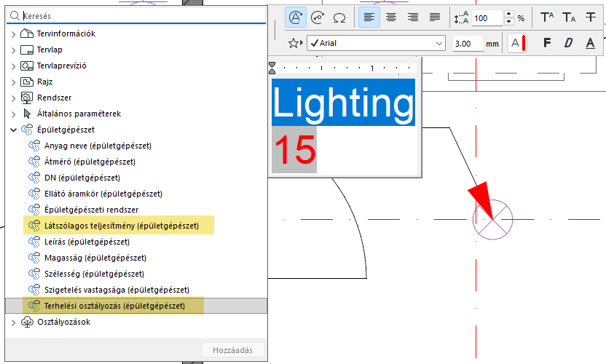Toggle bold F formatting
606x364 pixels.
(547, 43)
